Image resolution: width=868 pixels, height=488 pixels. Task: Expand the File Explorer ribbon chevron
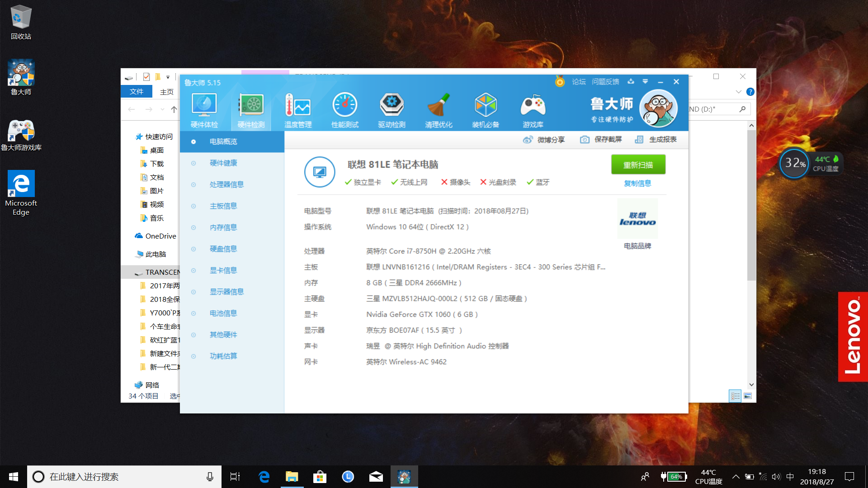(738, 92)
